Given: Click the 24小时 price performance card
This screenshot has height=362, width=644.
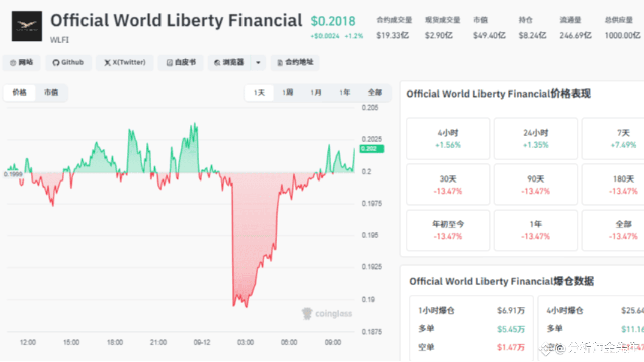Looking at the screenshot, I should (535, 139).
